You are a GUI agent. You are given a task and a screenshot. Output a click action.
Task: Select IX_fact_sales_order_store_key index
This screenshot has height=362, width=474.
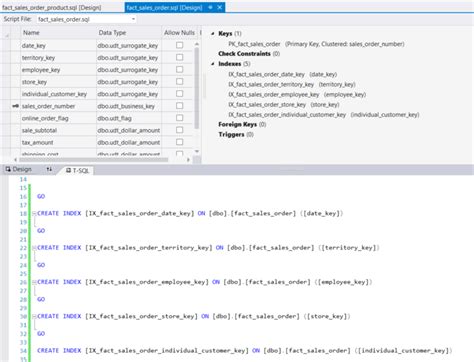(284, 104)
